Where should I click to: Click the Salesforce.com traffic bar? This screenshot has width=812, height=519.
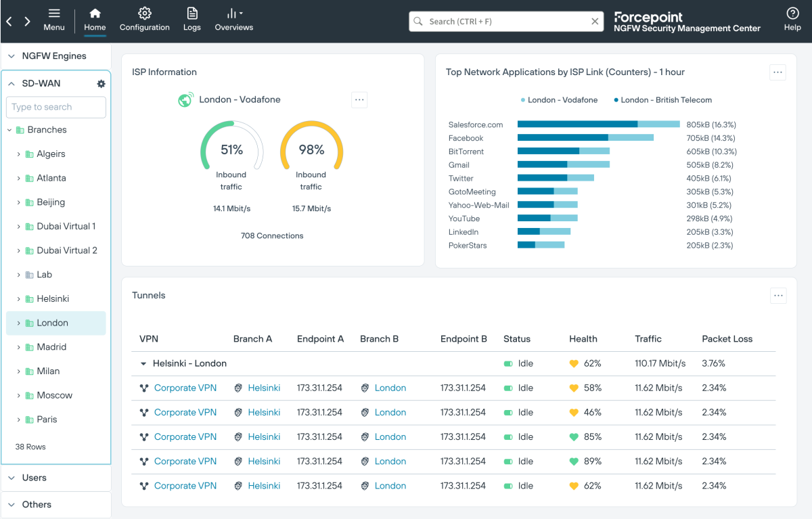coord(599,125)
